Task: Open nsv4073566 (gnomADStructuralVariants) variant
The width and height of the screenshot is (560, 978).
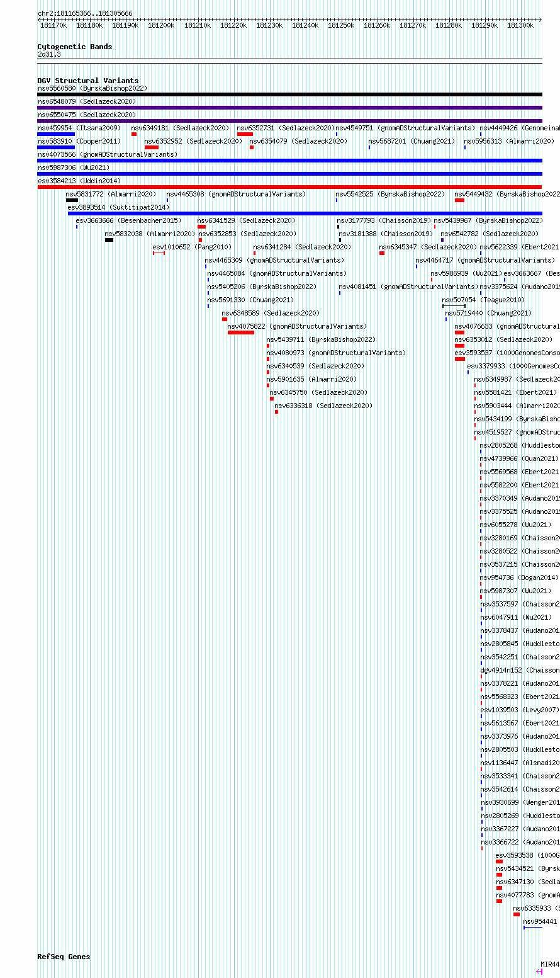Action: pyautogui.click(x=108, y=155)
